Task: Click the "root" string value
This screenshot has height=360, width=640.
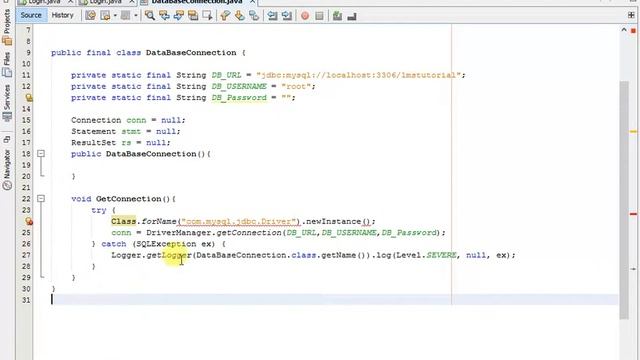Action: tap(296, 87)
